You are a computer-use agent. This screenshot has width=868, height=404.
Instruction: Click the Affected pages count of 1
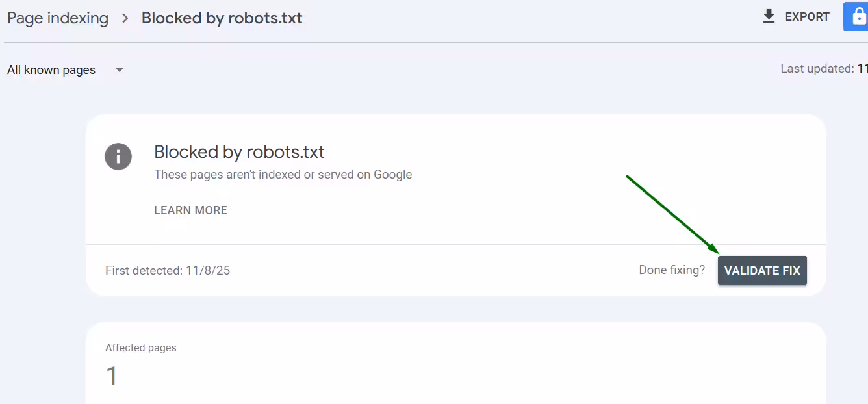click(111, 375)
